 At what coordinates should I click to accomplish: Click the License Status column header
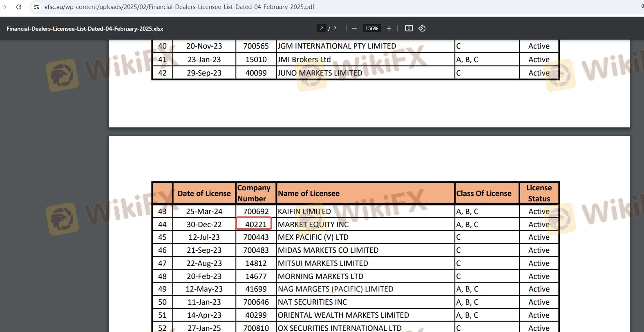(539, 193)
